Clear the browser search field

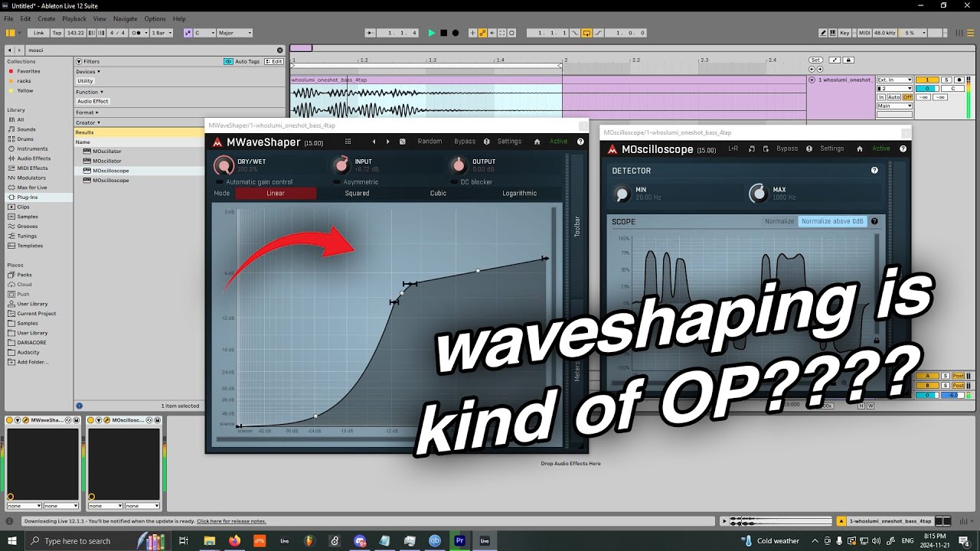pos(279,50)
